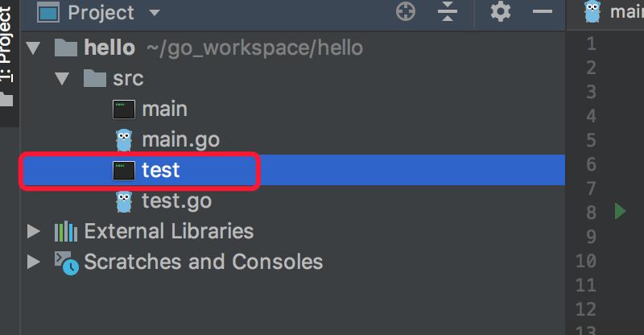644x335 pixels.
Task: Switch to the main editor tab
Action: coord(613,12)
